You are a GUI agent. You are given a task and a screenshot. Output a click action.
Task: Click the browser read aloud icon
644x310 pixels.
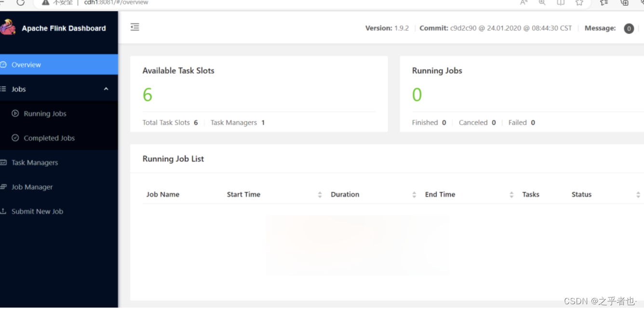[x=524, y=2]
